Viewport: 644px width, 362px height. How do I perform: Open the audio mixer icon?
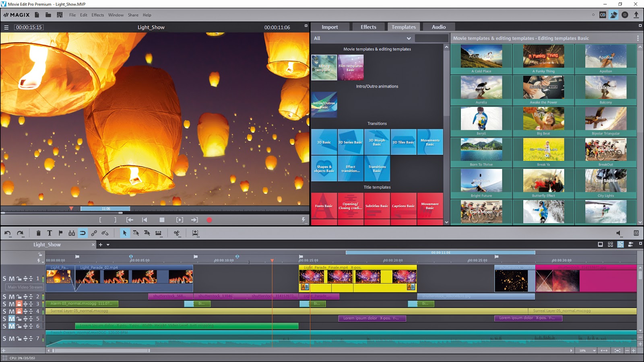tap(636, 233)
